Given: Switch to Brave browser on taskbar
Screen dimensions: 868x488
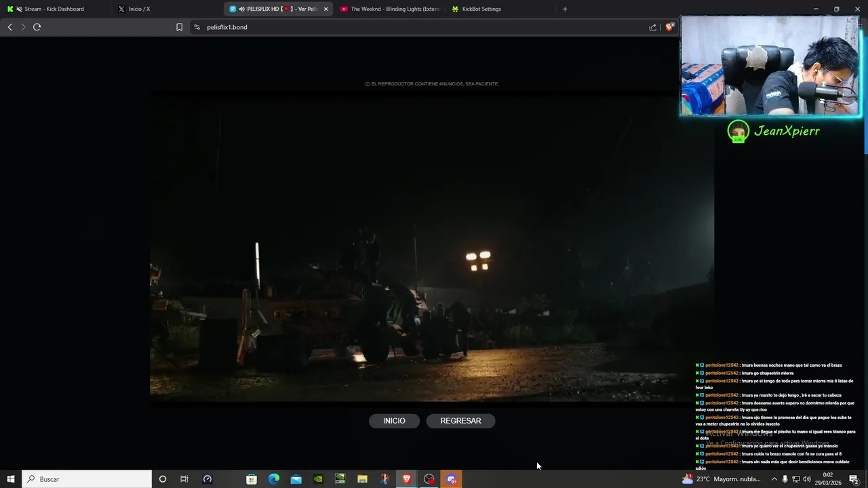Looking at the screenshot, I should coord(407,479).
